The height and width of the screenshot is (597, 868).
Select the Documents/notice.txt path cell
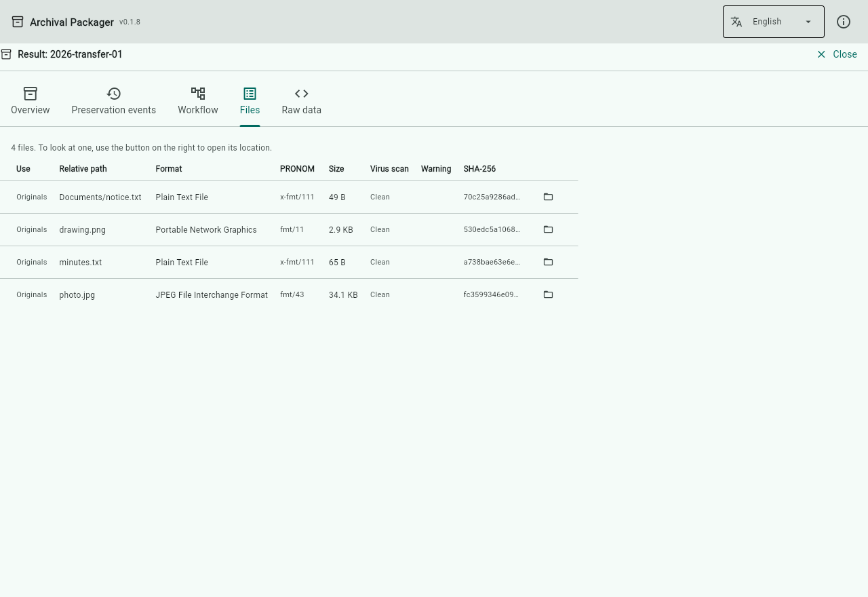(100, 197)
